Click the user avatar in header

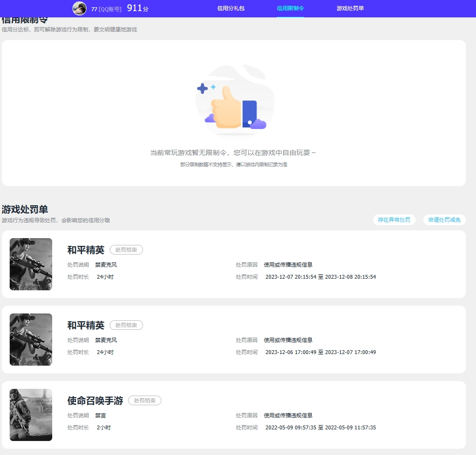pyautogui.click(x=79, y=8)
